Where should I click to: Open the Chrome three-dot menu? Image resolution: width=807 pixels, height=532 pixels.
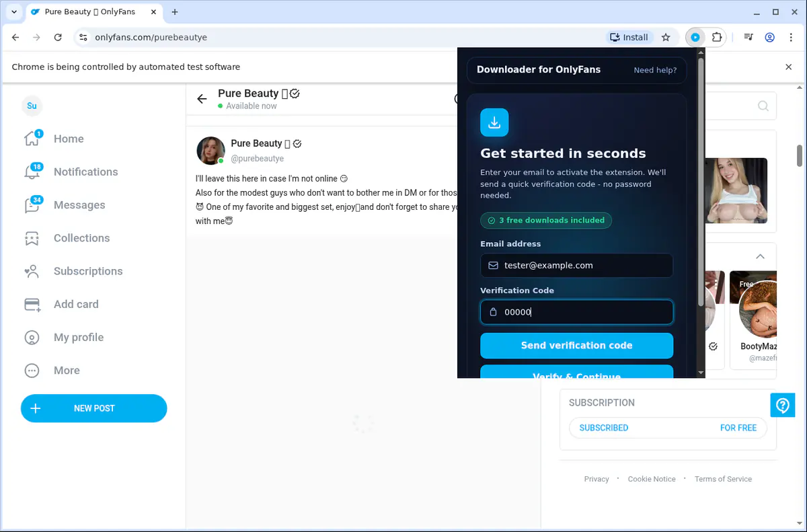point(792,38)
